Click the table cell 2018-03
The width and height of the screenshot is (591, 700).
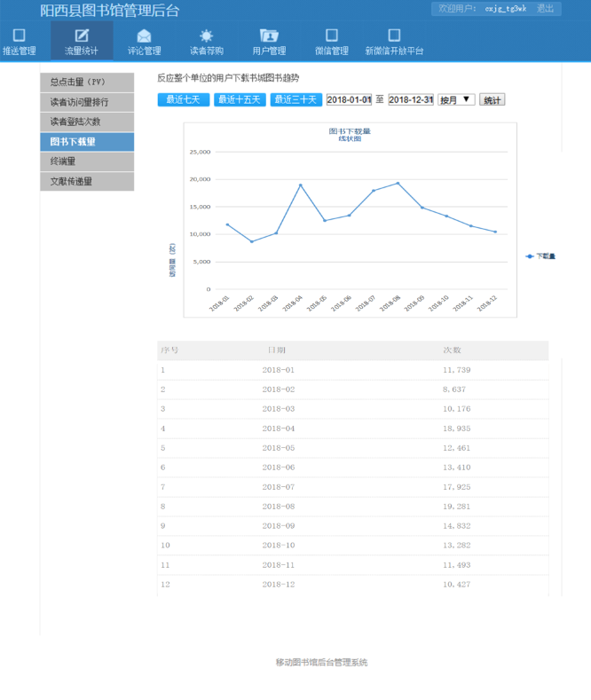pos(278,409)
